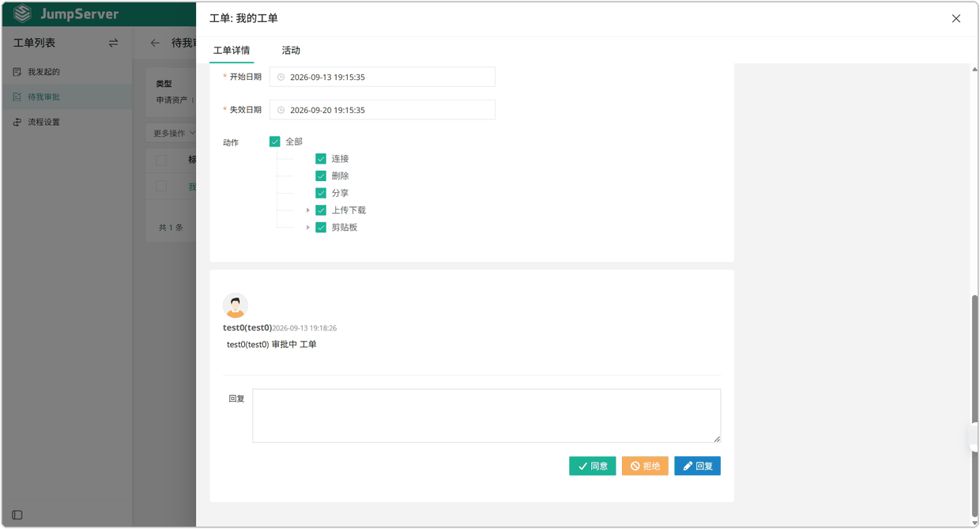Image resolution: width=980 pixels, height=529 pixels.
Task: Expand the 剪贴板 tree node arrow
Action: tap(308, 228)
